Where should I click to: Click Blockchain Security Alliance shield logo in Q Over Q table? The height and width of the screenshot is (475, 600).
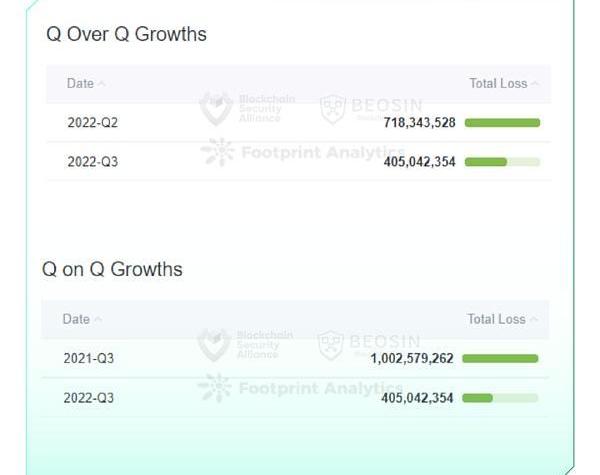pyautogui.click(x=215, y=108)
